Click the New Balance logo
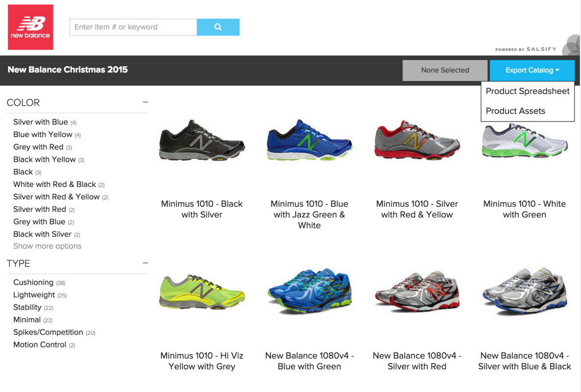Image resolution: width=581 pixels, height=392 pixels. point(30,27)
